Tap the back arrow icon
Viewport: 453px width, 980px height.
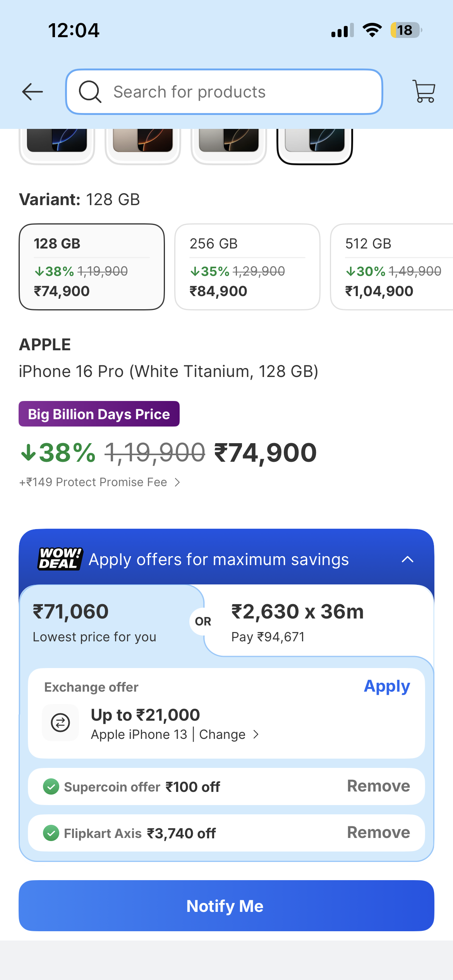point(33,92)
